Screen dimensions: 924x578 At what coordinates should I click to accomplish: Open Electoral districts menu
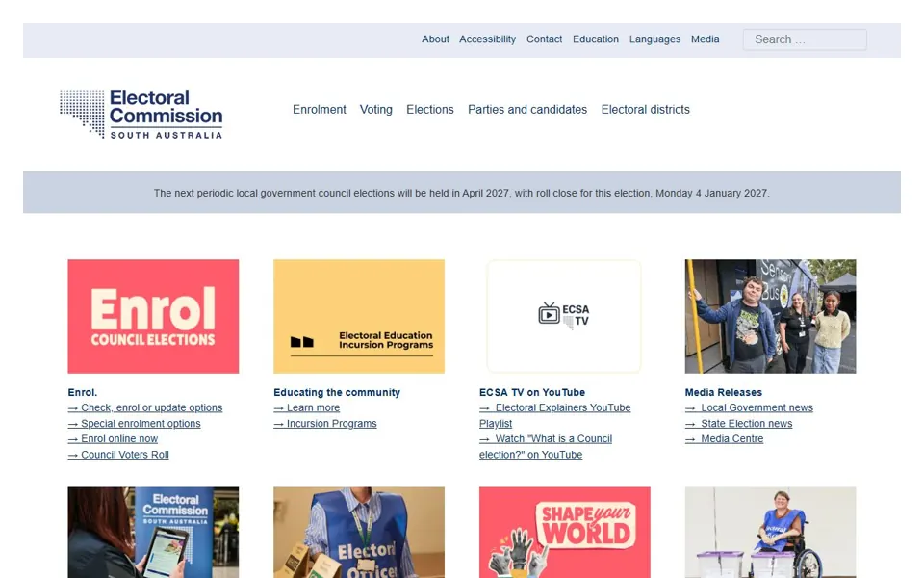(645, 110)
